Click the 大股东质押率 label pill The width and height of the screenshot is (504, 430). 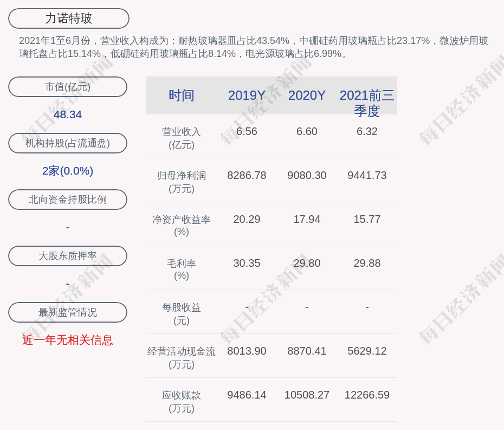tap(68, 256)
